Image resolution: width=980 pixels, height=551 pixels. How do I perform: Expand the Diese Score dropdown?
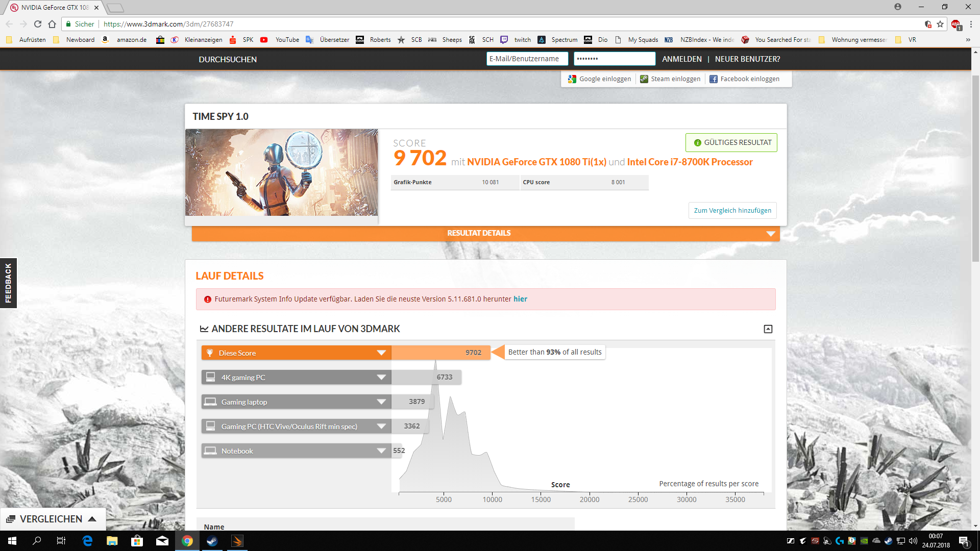tap(381, 353)
